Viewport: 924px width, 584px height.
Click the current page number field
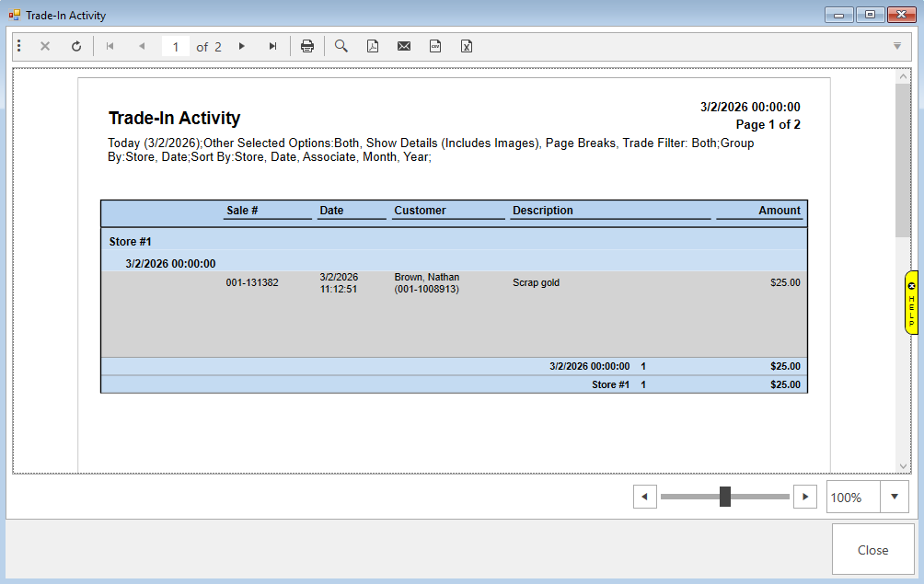click(x=175, y=47)
